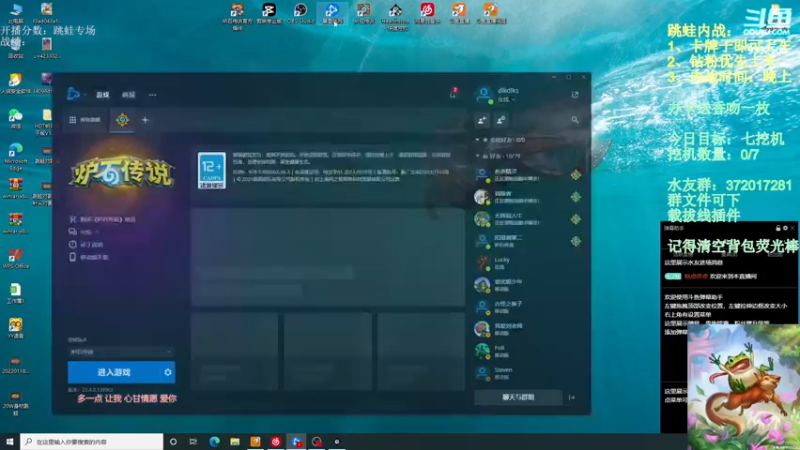Expand the game version dropdown
Screen dimensions: 800x450
[x=120, y=352]
